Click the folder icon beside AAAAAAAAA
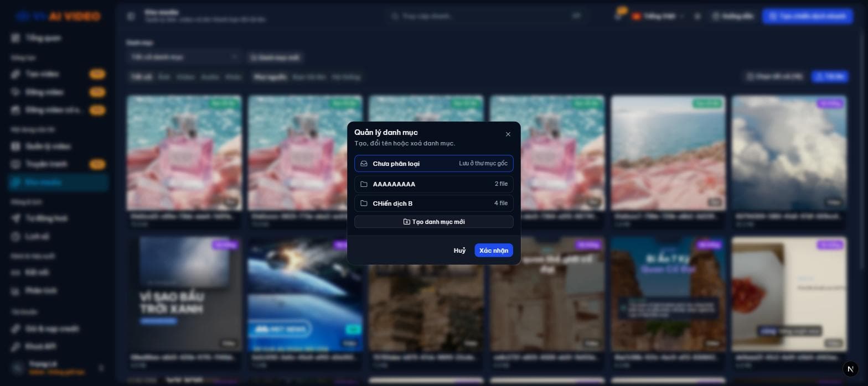This screenshot has height=386, width=868. [x=364, y=184]
